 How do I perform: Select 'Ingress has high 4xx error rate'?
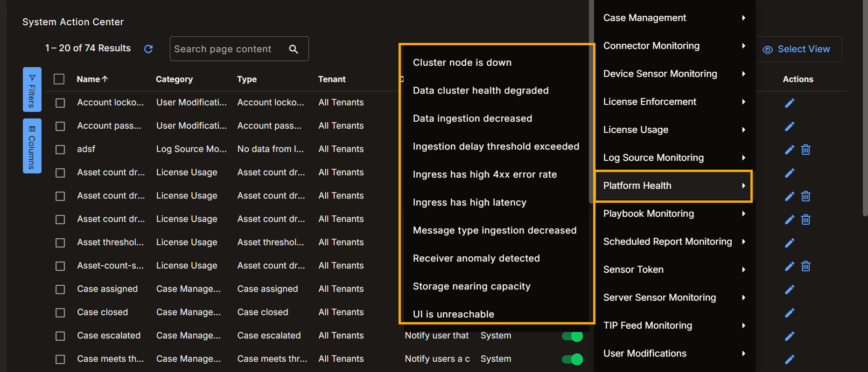[x=496, y=174]
